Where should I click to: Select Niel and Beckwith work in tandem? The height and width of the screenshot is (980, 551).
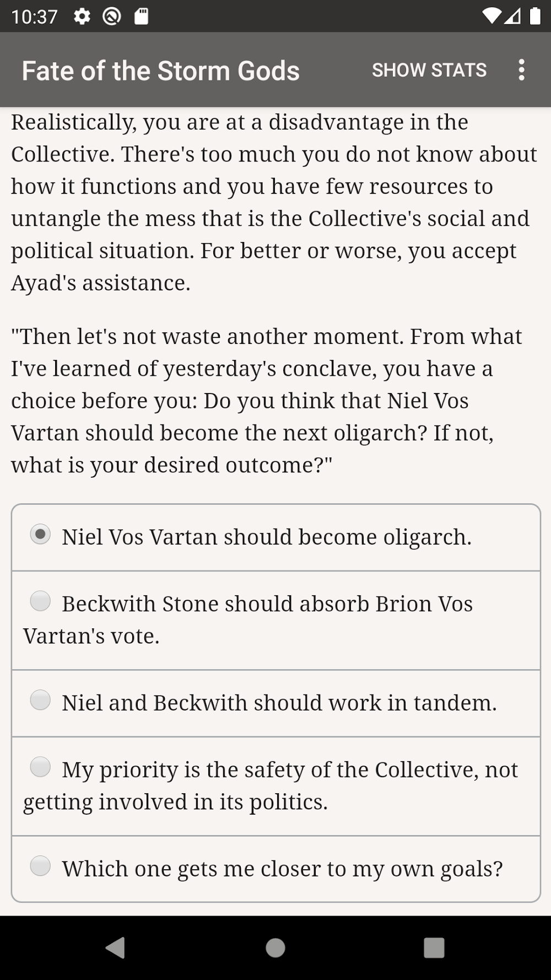click(x=40, y=701)
